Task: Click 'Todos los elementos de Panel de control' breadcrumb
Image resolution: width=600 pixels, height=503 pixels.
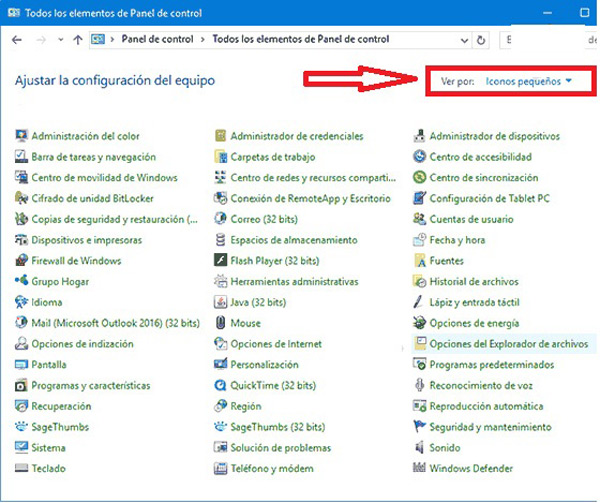Action: point(301,39)
